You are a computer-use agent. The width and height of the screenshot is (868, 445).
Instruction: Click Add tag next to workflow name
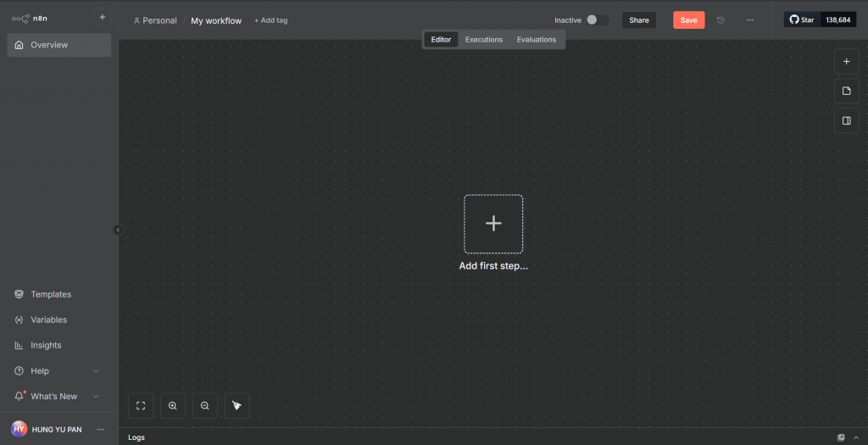[x=270, y=20]
